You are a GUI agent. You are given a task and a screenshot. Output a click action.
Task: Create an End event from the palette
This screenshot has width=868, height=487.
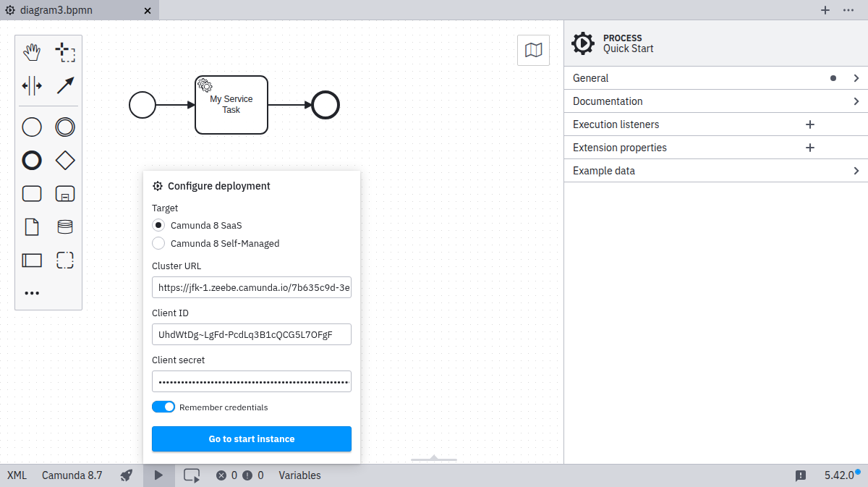[x=32, y=160]
